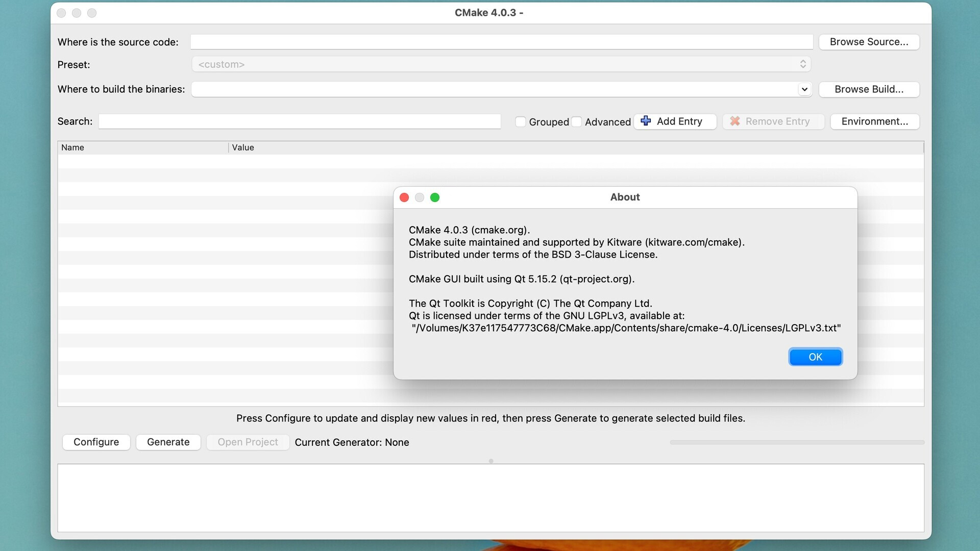Click the Add Entry plus icon
980x551 pixels.
(646, 121)
